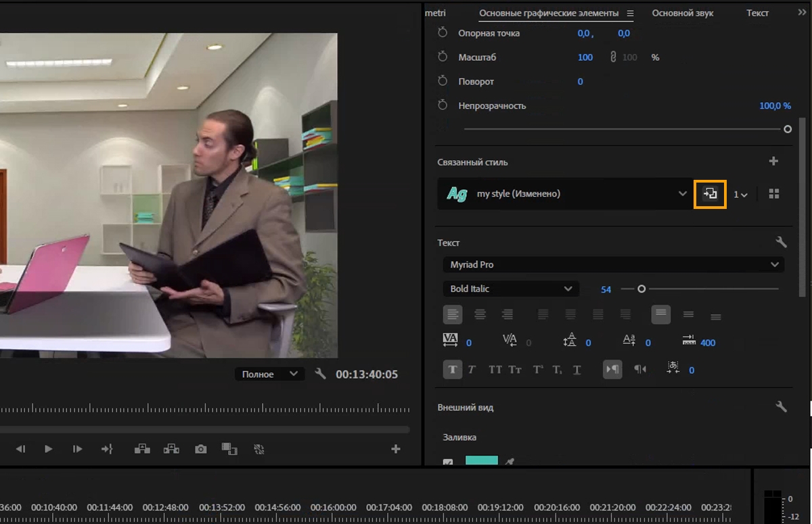Step back one frame
Viewport: 812px width, 524px height.
coord(20,448)
